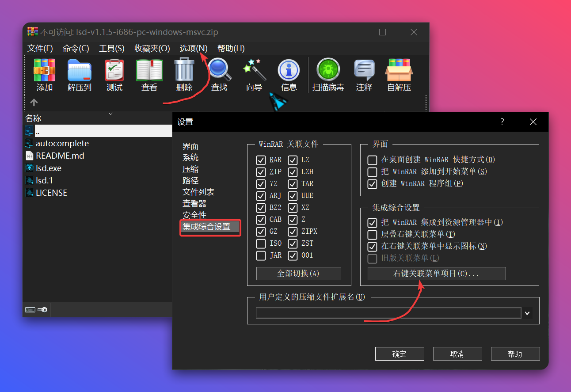Select the autocomplete file name

point(62,143)
